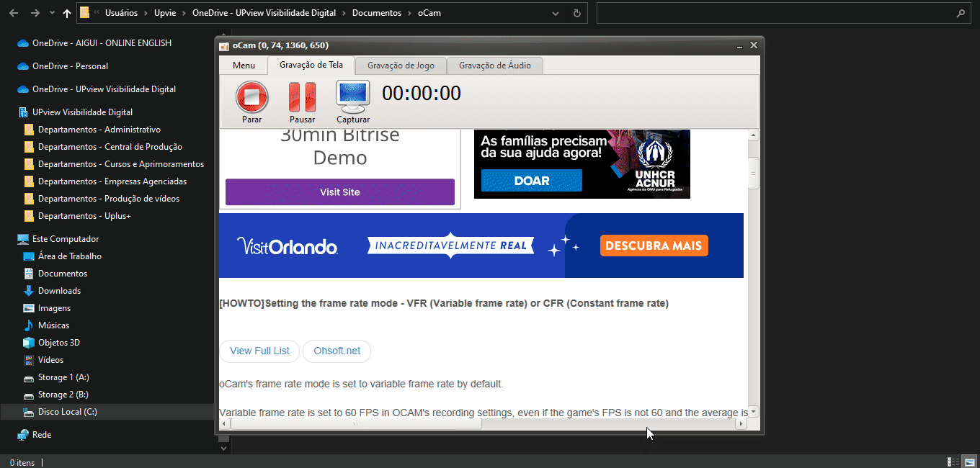Expand the chevron after the Documentos breadcrumb
The height and width of the screenshot is (468, 980).
pos(411,13)
